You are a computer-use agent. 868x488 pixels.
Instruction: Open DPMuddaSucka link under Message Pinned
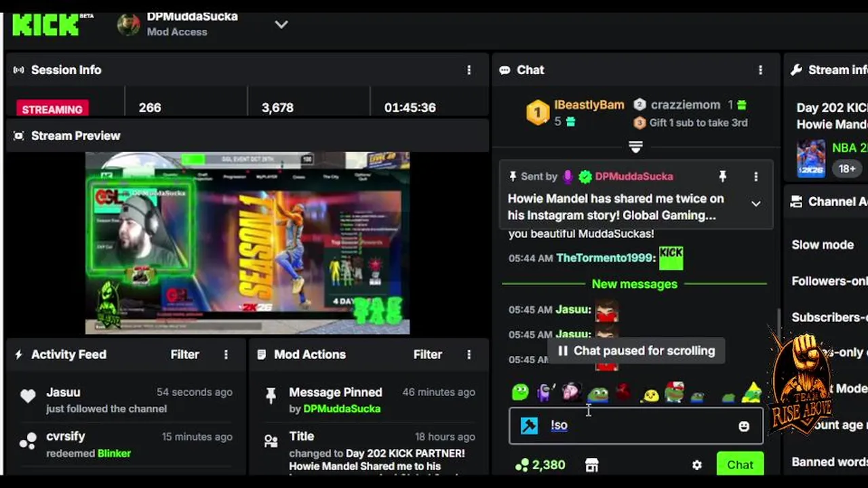point(342,409)
